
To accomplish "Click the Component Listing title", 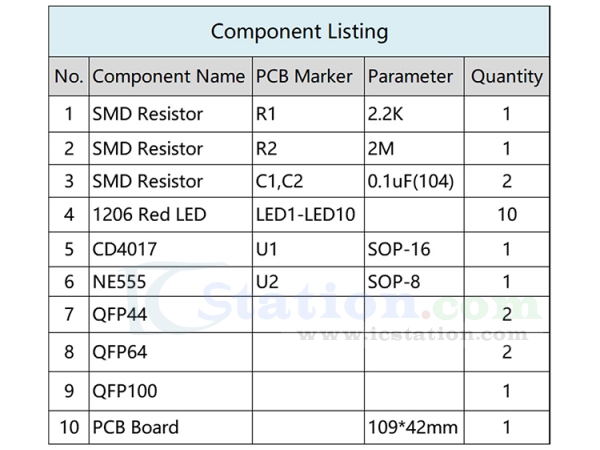I will (299, 31).
